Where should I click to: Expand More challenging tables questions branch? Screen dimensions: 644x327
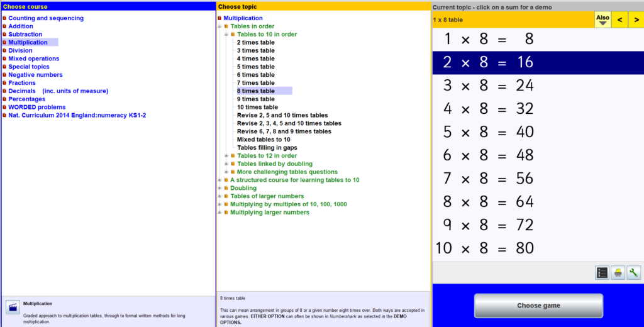click(226, 172)
